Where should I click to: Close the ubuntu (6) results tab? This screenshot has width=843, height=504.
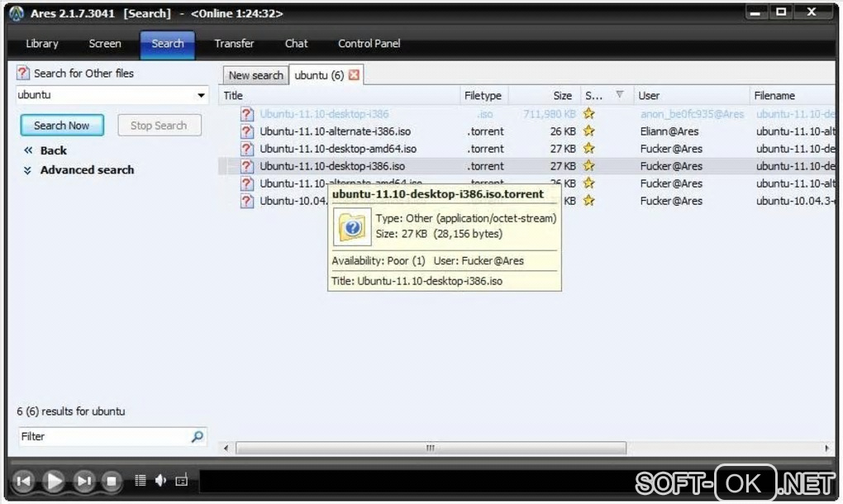coord(354,75)
